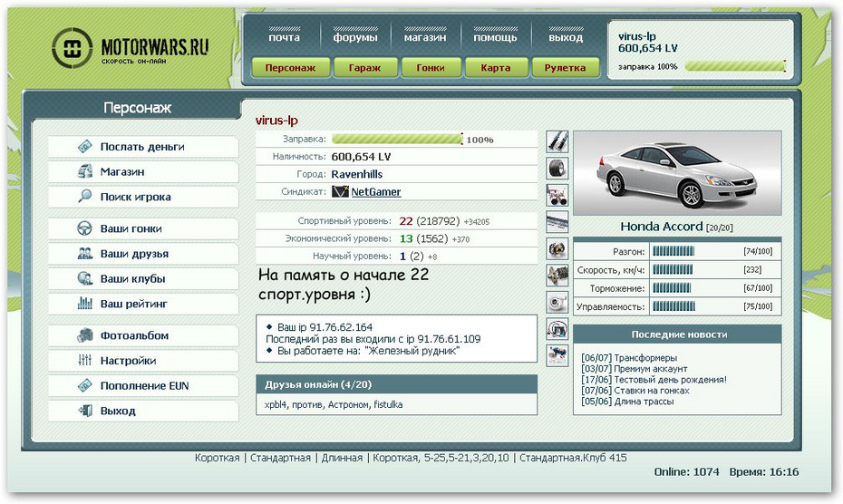The image size is (843, 504).
Task: Open the Ставки на гонках news item
Action: click(x=651, y=391)
